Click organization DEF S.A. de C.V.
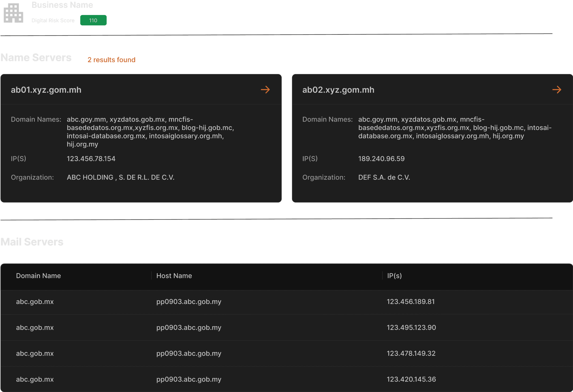The height and width of the screenshot is (392, 573). point(384,177)
